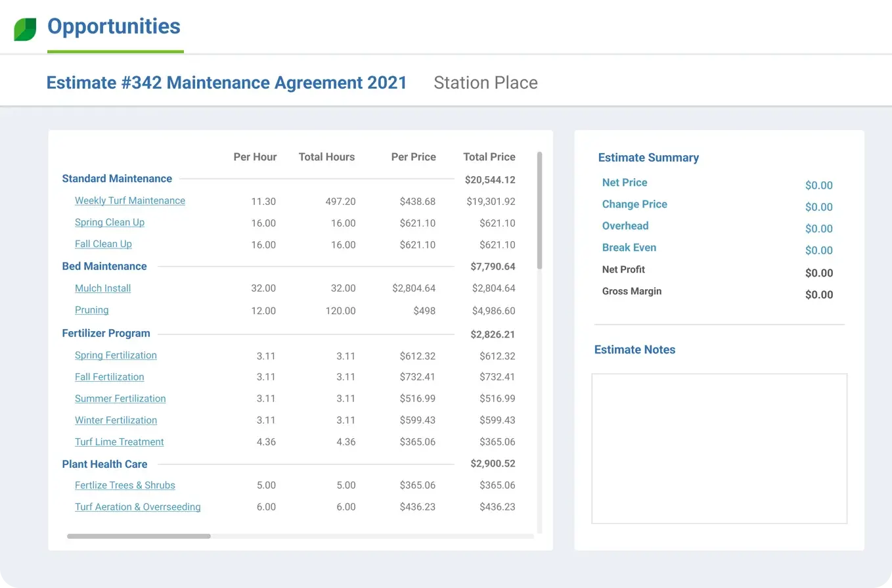The width and height of the screenshot is (892, 588).
Task: Open the Spring Fertilization item
Action: (116, 355)
